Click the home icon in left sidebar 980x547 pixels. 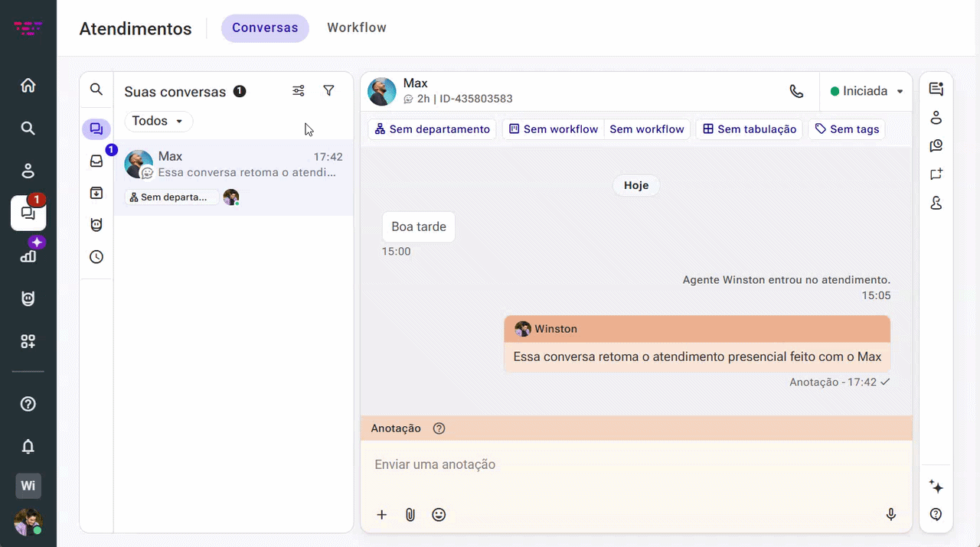(x=28, y=86)
